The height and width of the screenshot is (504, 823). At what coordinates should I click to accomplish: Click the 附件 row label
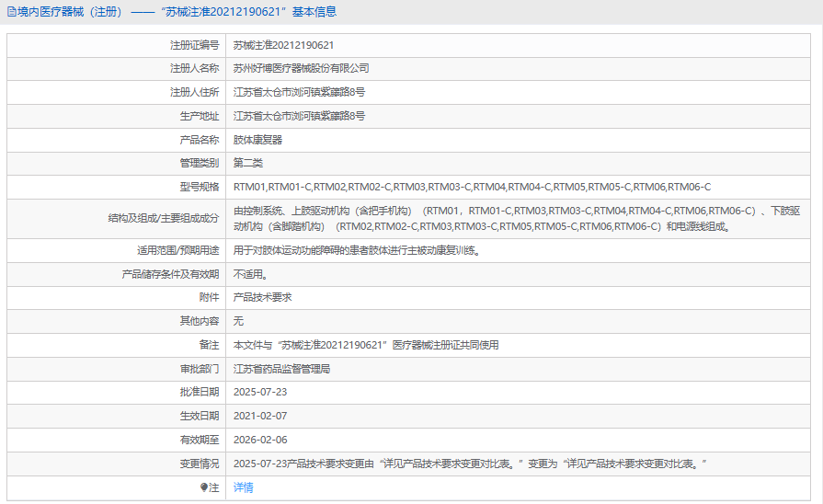(x=209, y=297)
